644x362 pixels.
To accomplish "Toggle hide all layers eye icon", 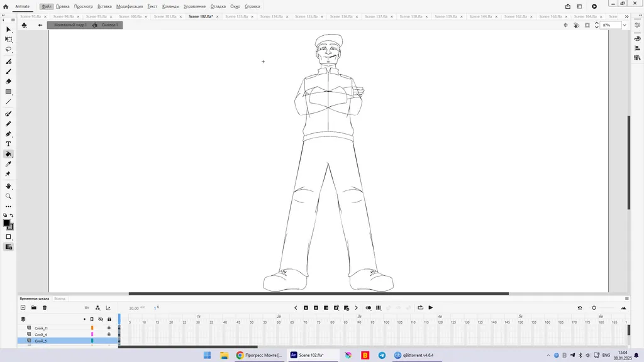I will [101, 319].
